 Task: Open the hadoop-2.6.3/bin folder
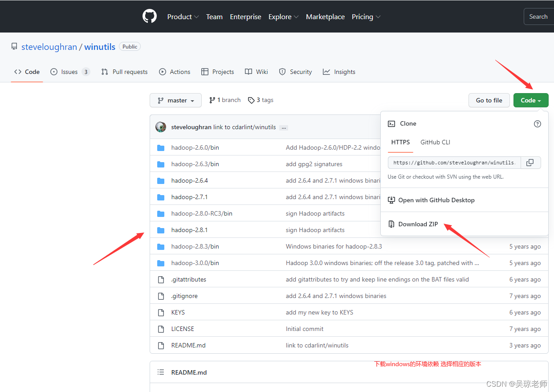tap(195, 164)
